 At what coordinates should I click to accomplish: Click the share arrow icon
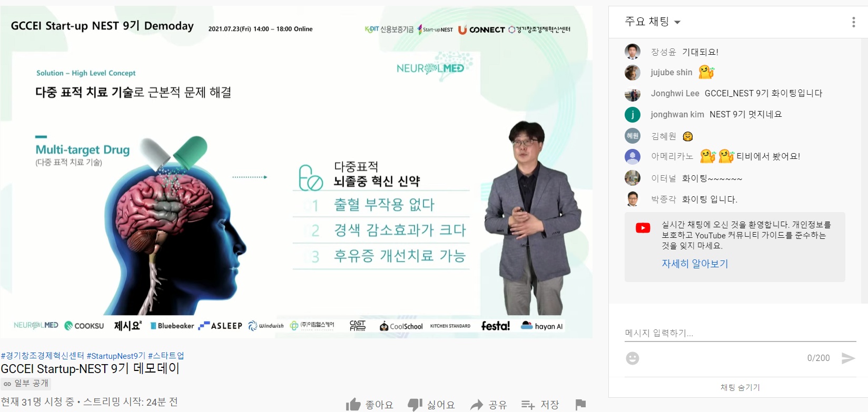coord(477,405)
